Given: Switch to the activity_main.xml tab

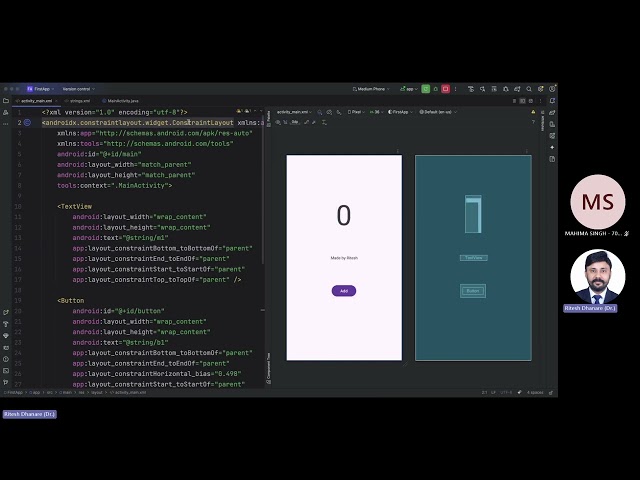Looking at the screenshot, I should point(36,100).
